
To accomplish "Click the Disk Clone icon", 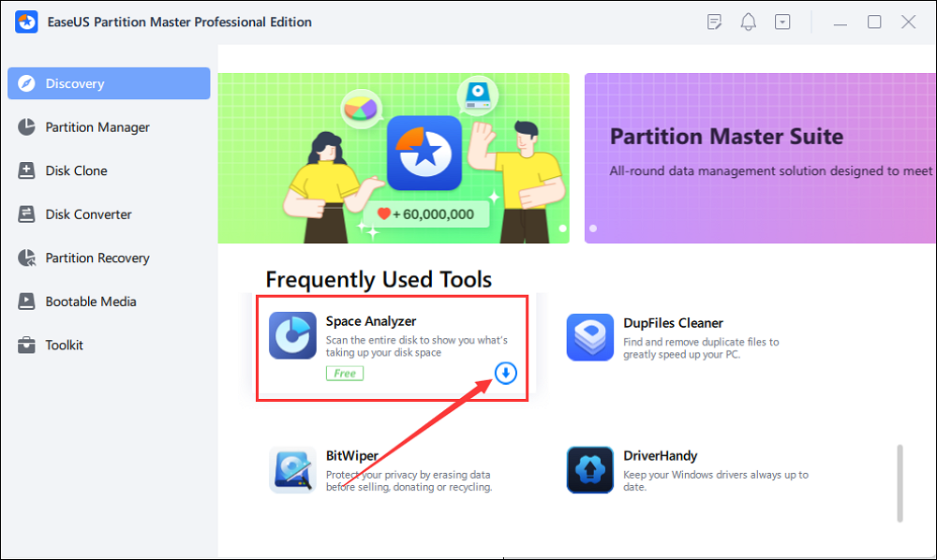I will [26, 170].
